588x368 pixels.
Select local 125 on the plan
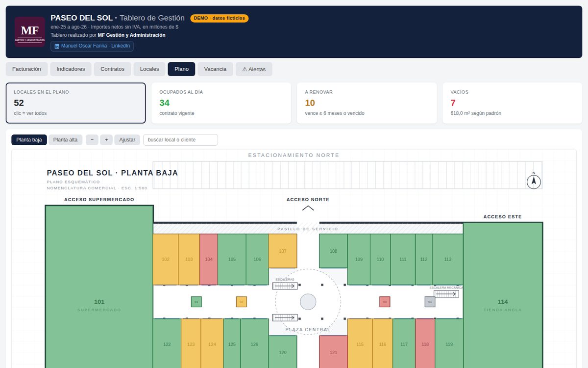point(232,343)
